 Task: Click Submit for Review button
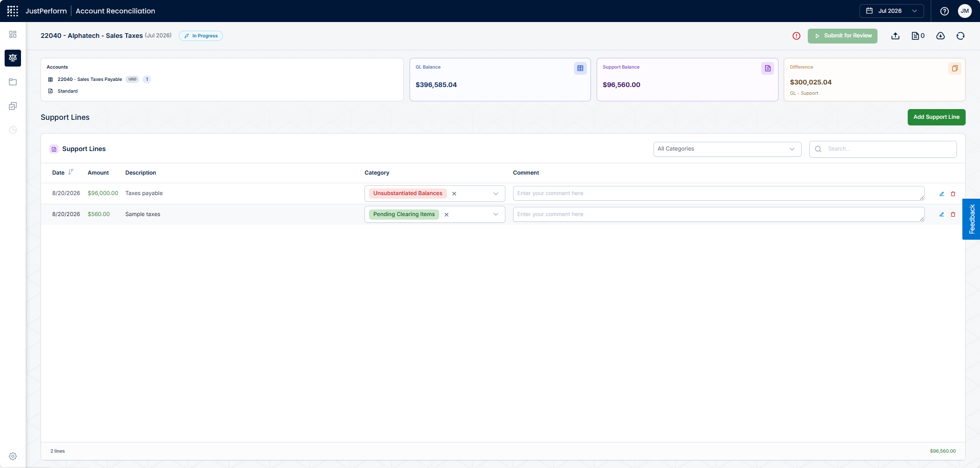[x=843, y=36]
